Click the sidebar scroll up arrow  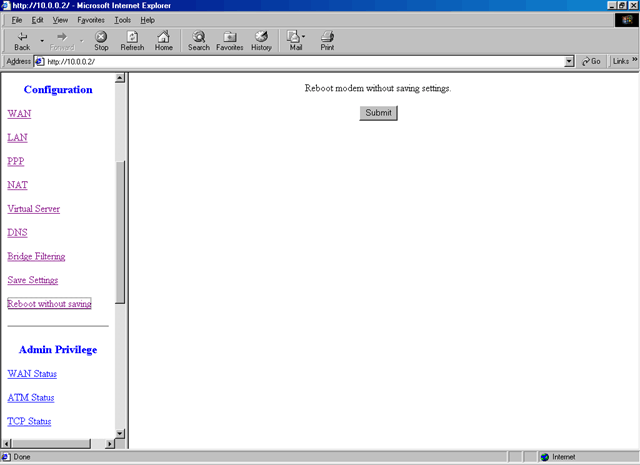click(120, 78)
